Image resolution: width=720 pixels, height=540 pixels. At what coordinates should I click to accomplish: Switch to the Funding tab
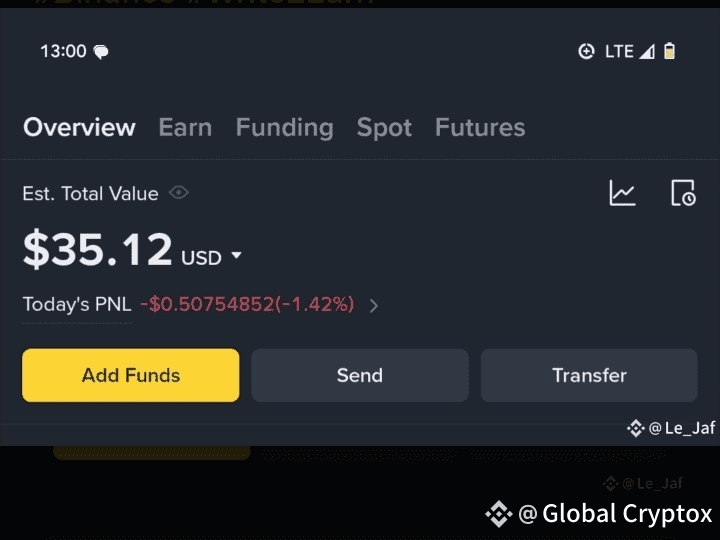(x=285, y=127)
